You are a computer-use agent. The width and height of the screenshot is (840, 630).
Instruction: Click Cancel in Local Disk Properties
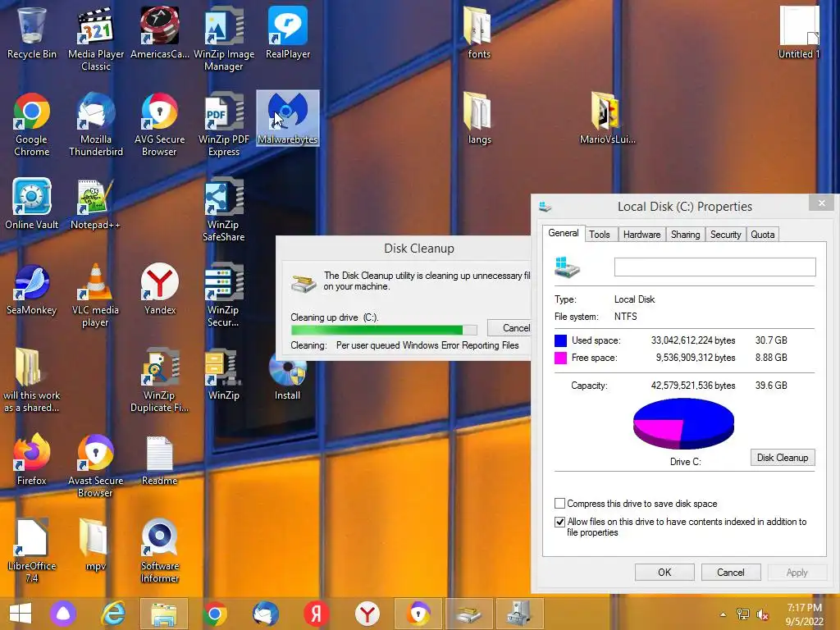730,572
